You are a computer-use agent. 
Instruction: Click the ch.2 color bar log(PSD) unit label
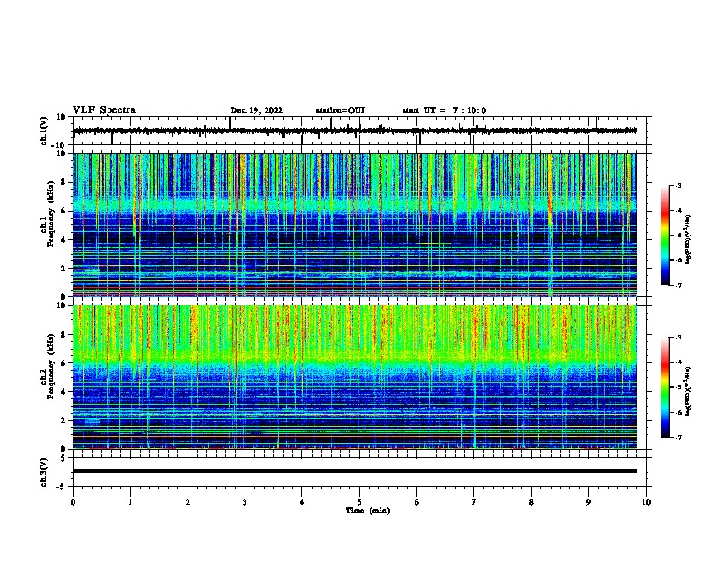click(688, 391)
